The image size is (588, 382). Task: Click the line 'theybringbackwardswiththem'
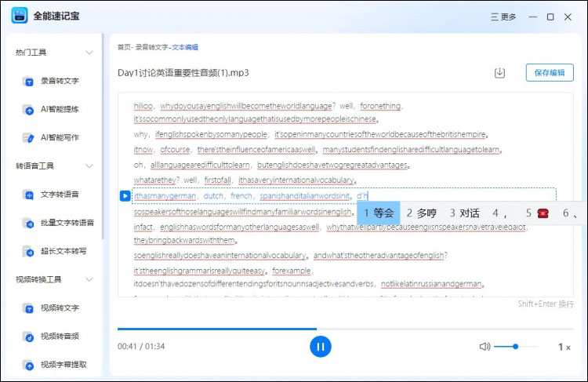point(185,240)
